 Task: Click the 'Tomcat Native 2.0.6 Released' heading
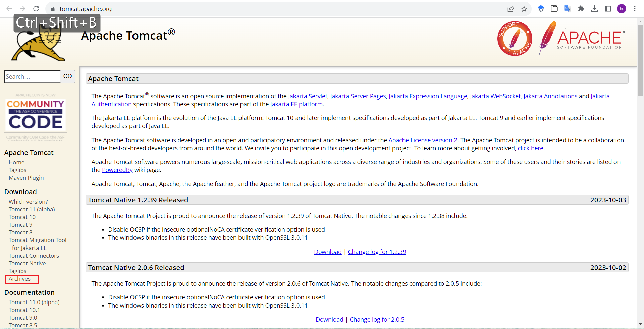tap(136, 268)
